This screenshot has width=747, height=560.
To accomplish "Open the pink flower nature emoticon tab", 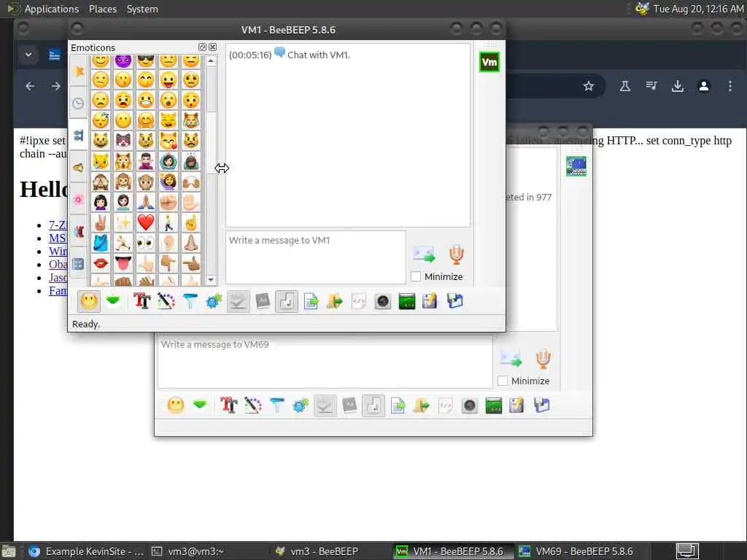I will point(79,199).
